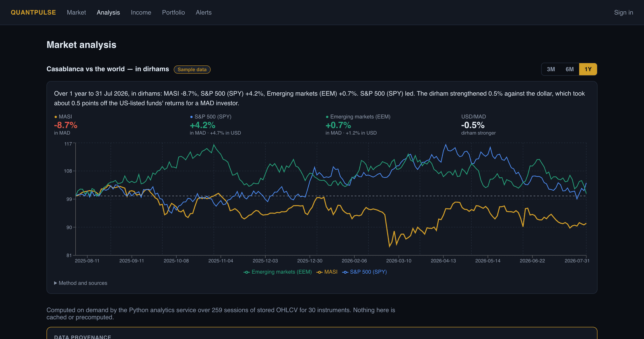The width and height of the screenshot is (644, 339).
Task: Click the Emerging markets +0.7% return value
Action: pos(338,125)
